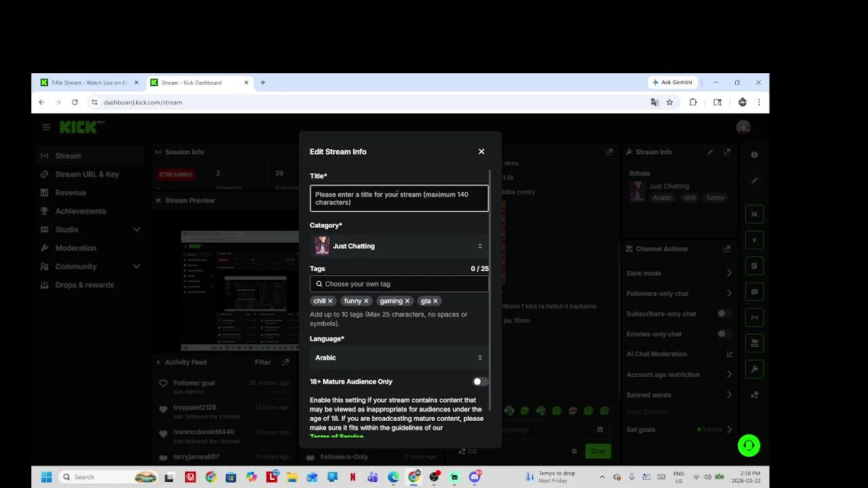This screenshot has height=488, width=868.
Task: Click Filter in Activity Feed
Action: coord(262,362)
